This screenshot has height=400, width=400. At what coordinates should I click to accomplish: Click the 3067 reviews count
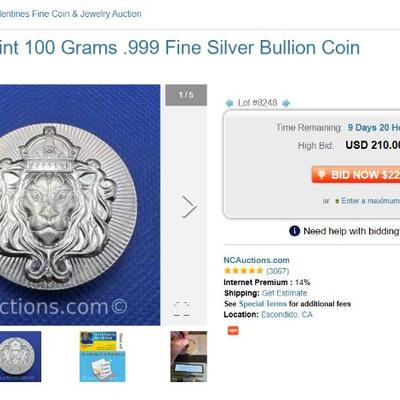coord(278,271)
